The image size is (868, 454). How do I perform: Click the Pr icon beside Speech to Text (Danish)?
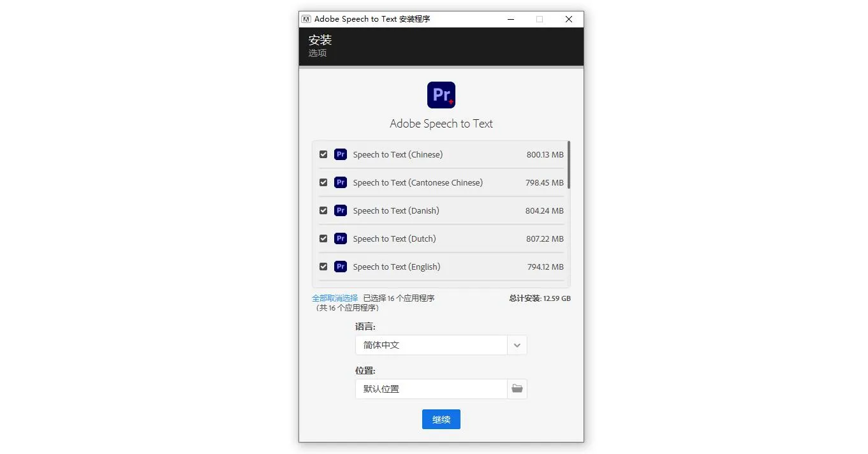[x=341, y=210]
